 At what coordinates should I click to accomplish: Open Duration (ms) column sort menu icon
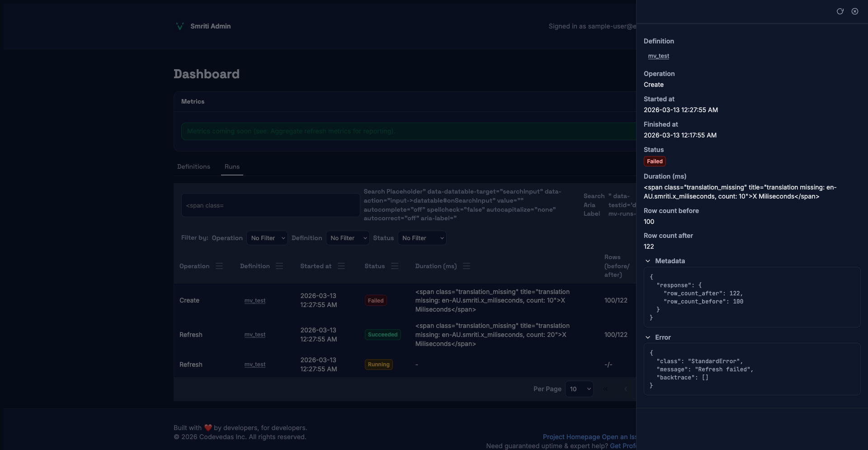point(467,266)
